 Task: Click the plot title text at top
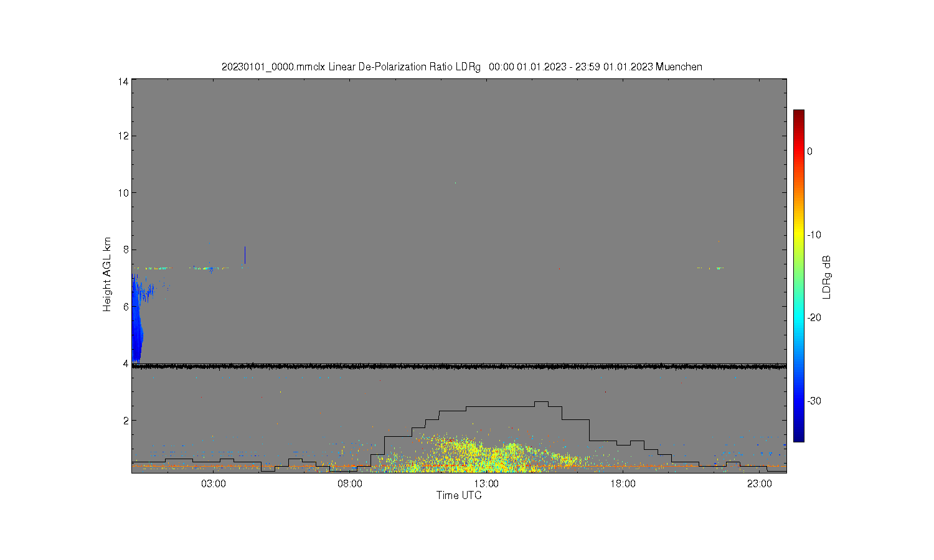461,67
